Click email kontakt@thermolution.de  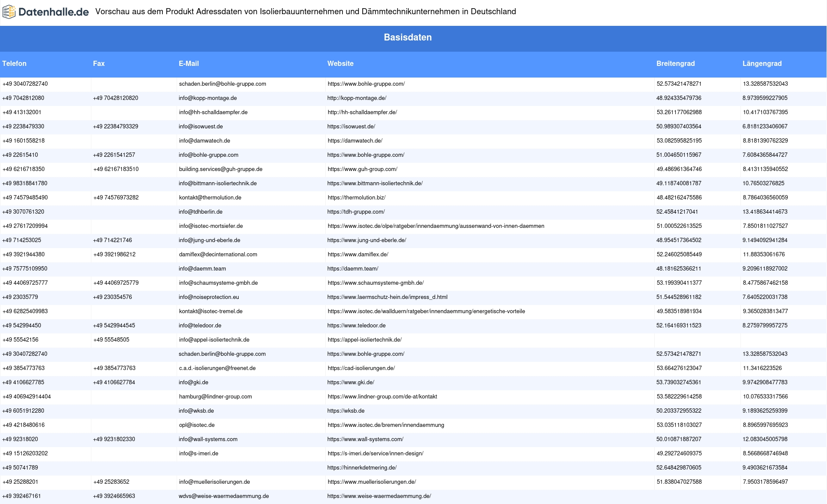tap(210, 198)
